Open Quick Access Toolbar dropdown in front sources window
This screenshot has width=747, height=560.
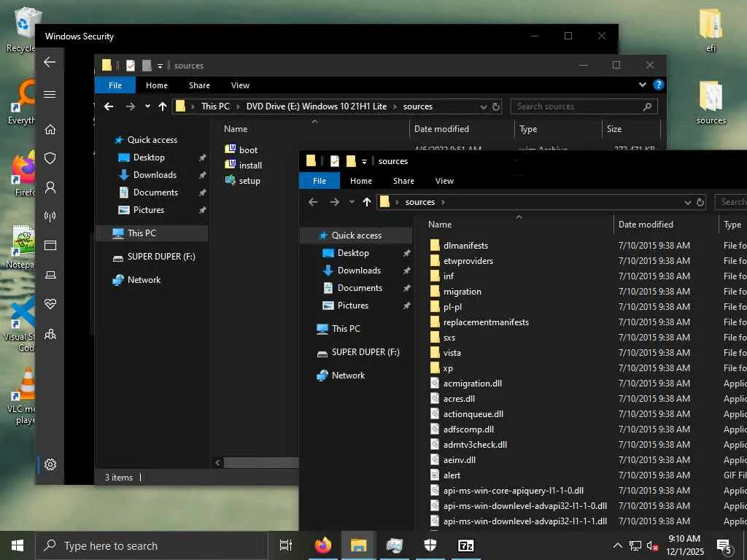point(364,161)
